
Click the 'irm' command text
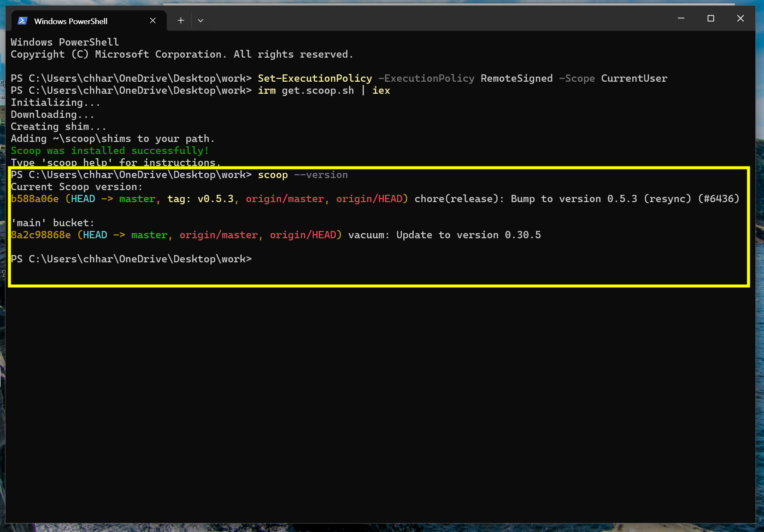point(267,90)
